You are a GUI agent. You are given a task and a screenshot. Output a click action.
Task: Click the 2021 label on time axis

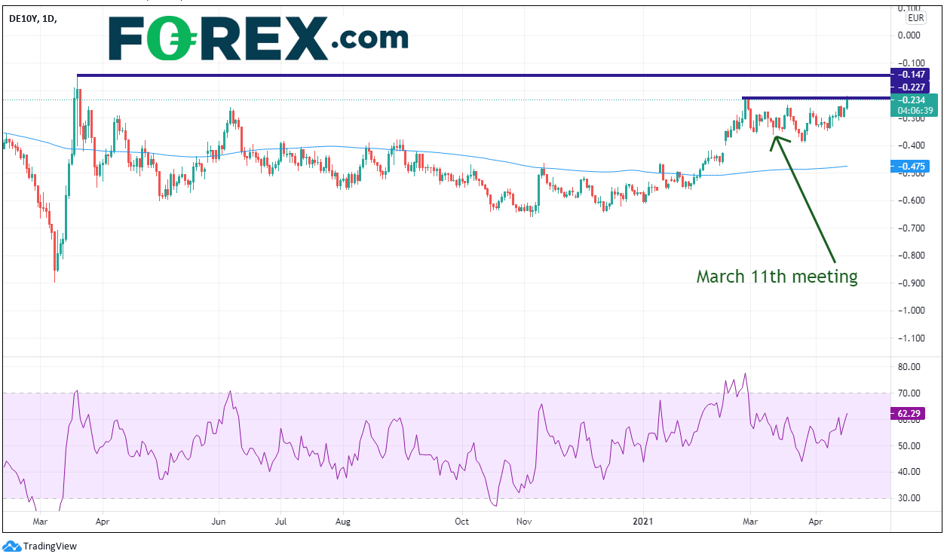[643, 521]
